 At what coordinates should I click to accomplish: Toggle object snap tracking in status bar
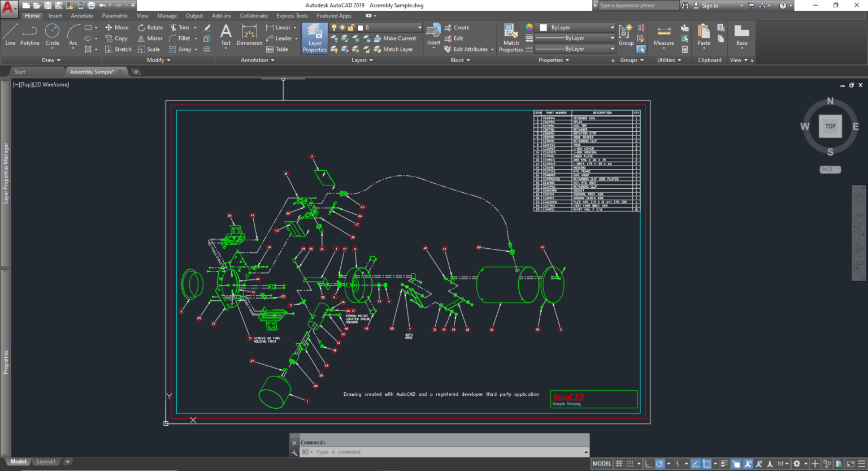696,464
